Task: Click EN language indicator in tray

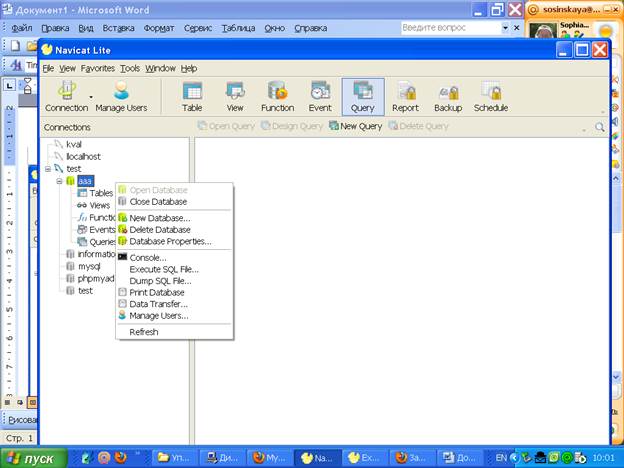Action: pos(501,458)
